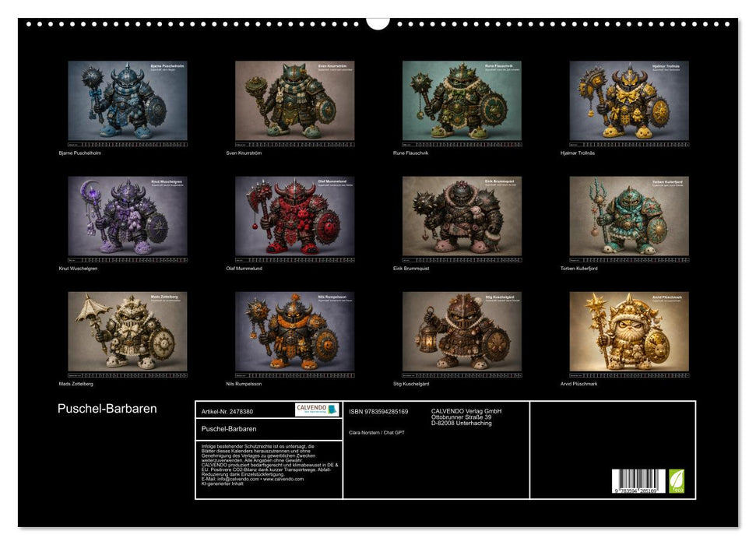756x545 pixels.
Task: Click the large Puschel-Barbaren title
Action: tap(107, 409)
